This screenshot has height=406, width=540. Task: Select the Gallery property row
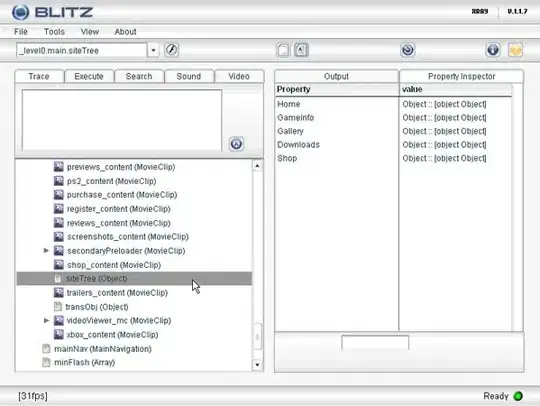pyautogui.click(x=393, y=131)
